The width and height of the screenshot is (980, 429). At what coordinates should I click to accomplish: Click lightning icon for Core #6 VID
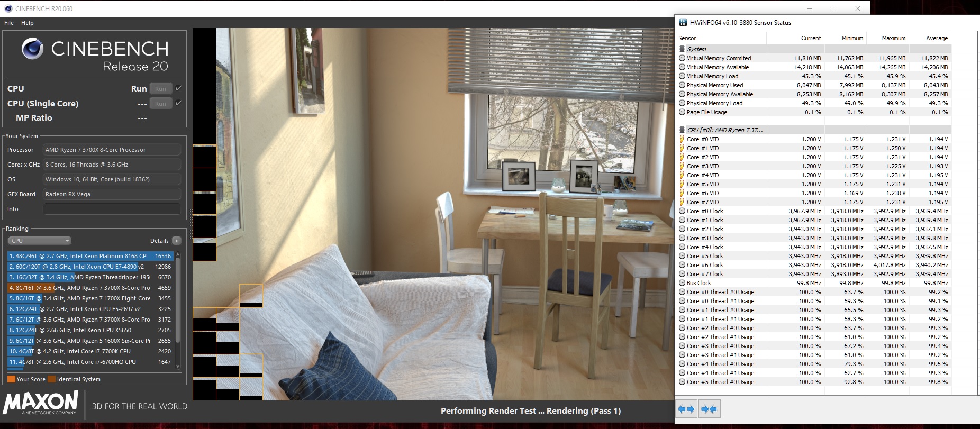pyautogui.click(x=682, y=193)
